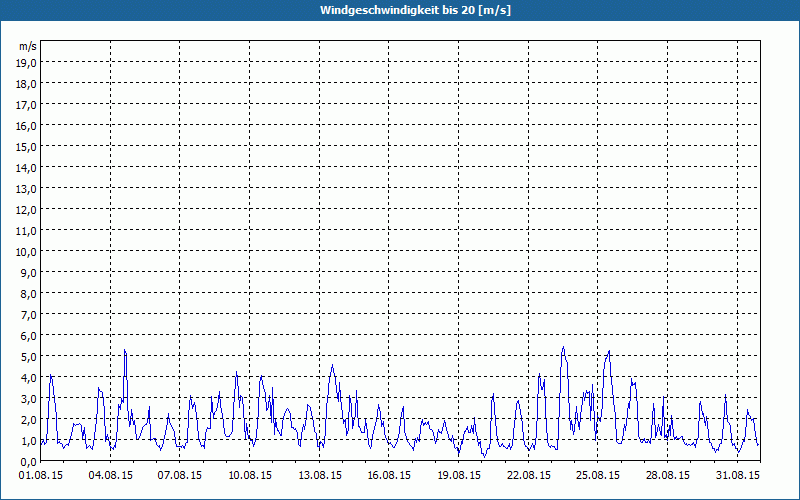Click the 'm/s' unit label

pyautogui.click(x=28, y=46)
